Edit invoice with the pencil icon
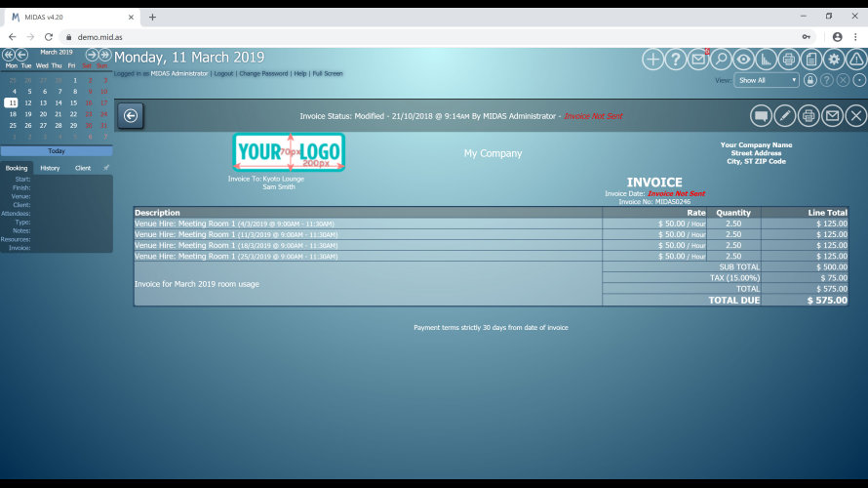 [785, 116]
